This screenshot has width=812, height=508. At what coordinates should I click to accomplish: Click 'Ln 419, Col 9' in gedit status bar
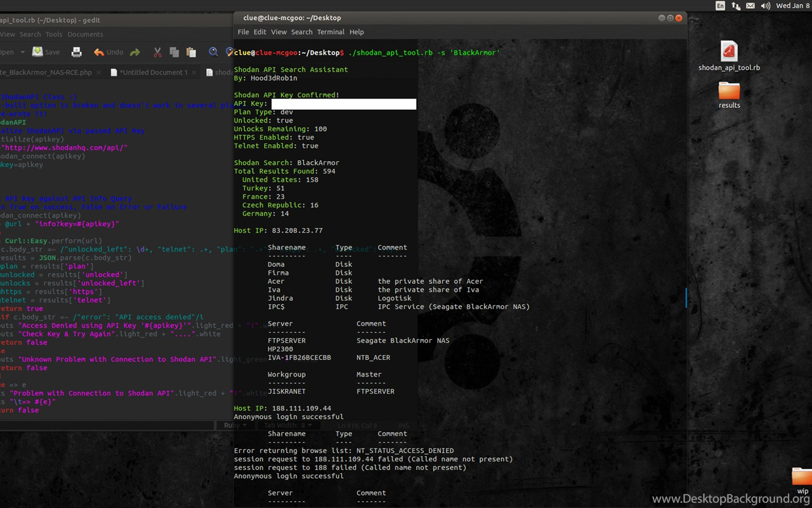pos(357,425)
